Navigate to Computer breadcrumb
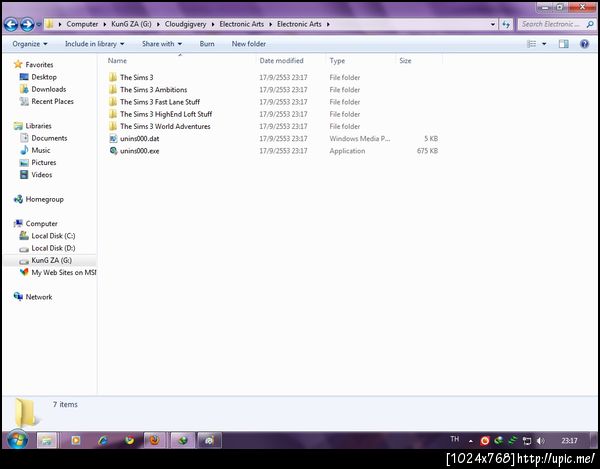This screenshot has height=469, width=600. pos(82,24)
